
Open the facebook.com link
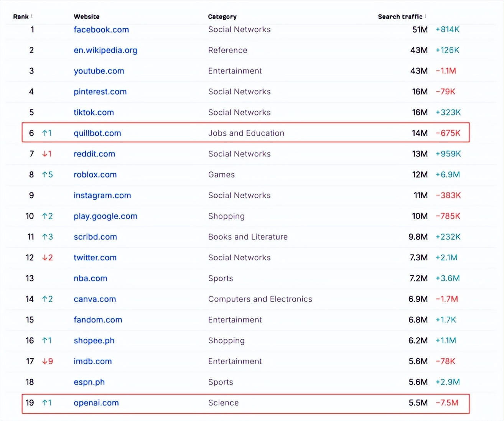[x=101, y=30]
